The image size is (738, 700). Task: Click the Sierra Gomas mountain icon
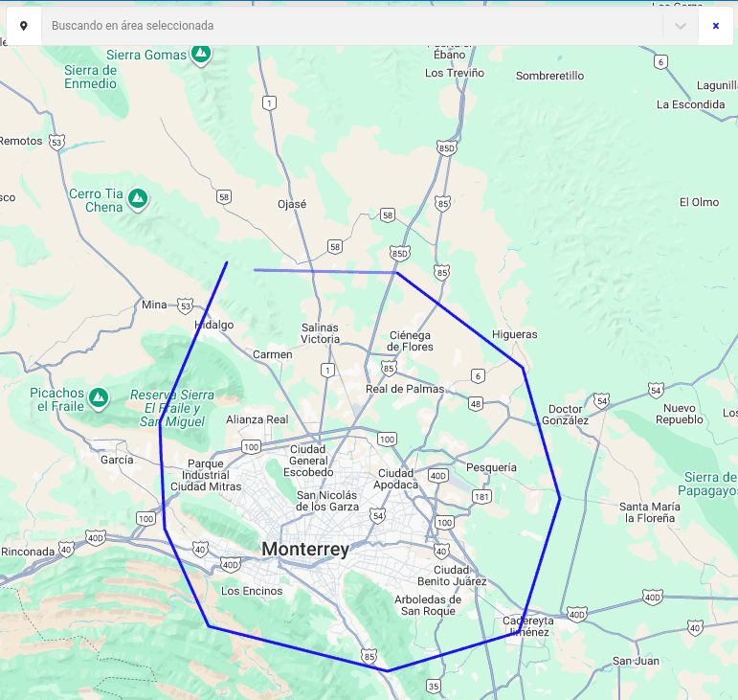tap(200, 55)
